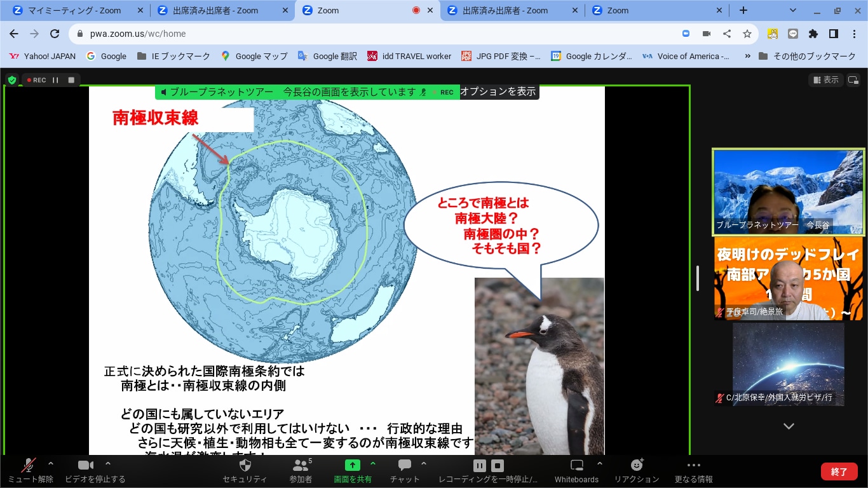Pause recording via top-left REC indicator

[x=55, y=80]
